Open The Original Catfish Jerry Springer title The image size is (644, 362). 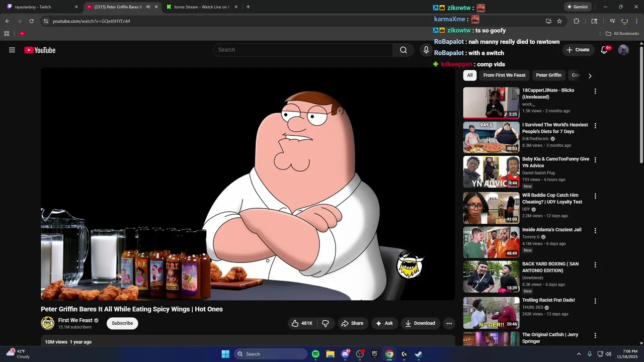(550, 338)
